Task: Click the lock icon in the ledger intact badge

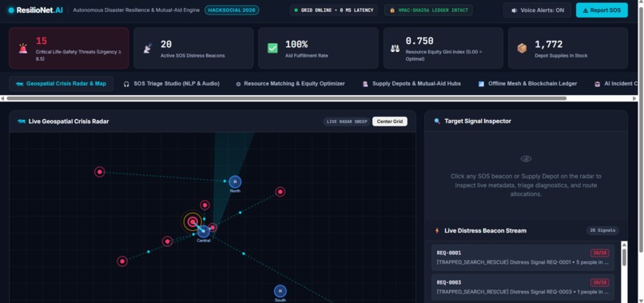Action: coord(392,10)
